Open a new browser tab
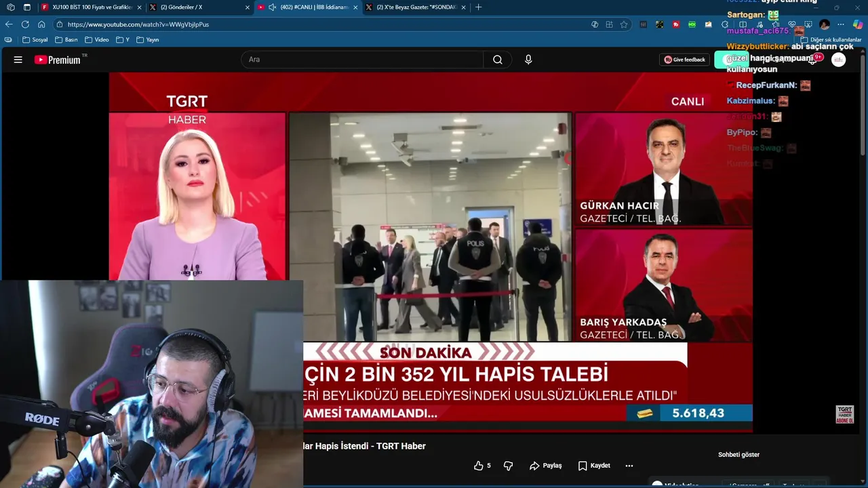868x488 pixels. point(479,7)
